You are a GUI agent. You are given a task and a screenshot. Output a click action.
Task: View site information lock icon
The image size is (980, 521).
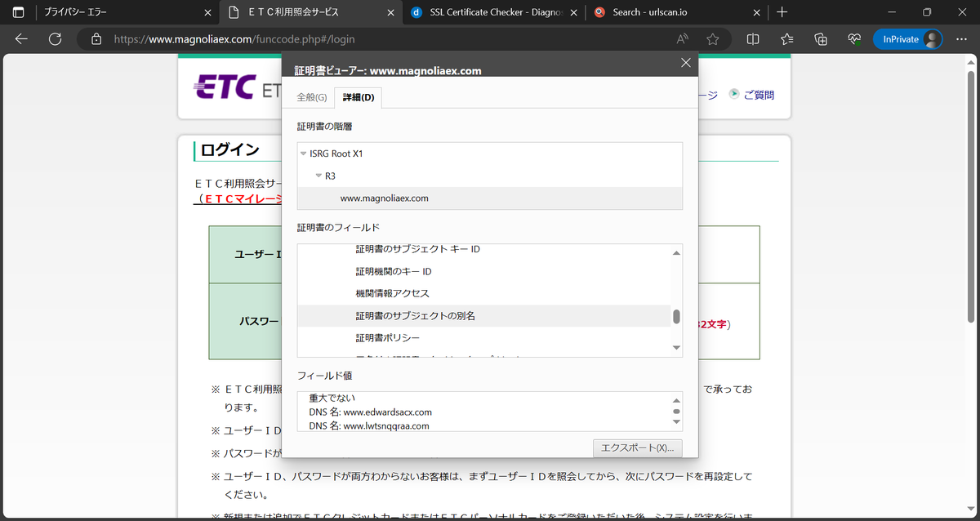(96, 38)
